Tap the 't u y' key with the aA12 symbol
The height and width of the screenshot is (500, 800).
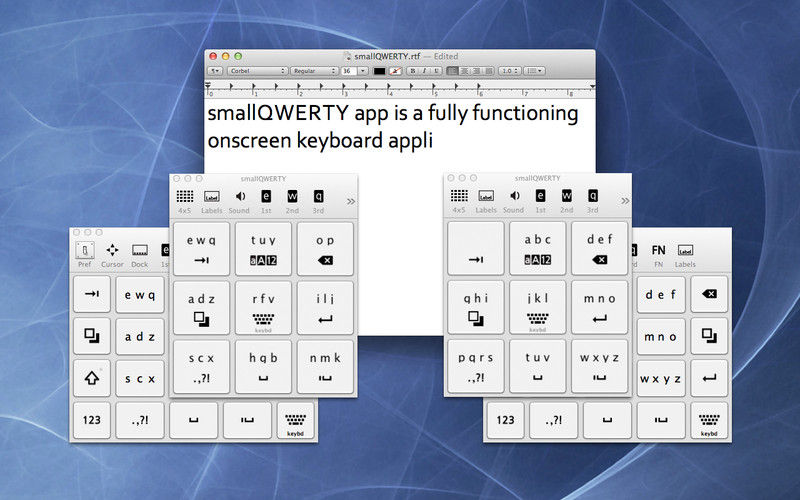click(x=263, y=249)
